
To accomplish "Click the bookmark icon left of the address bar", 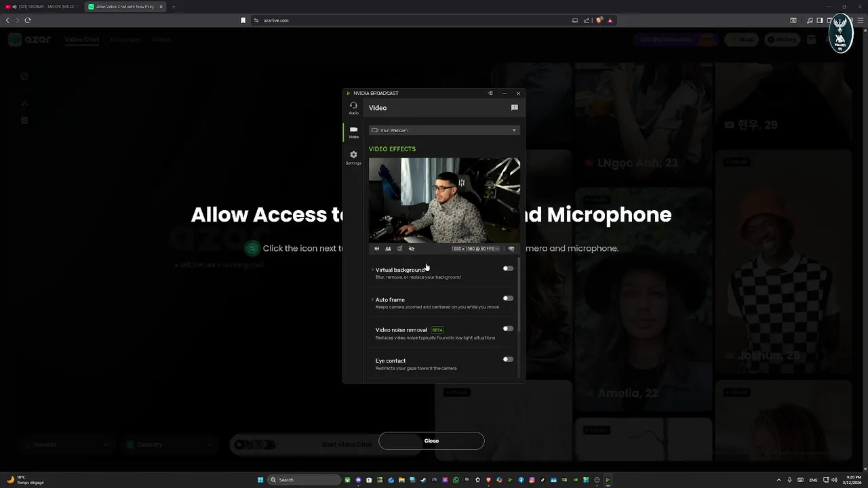I will pyautogui.click(x=243, y=20).
